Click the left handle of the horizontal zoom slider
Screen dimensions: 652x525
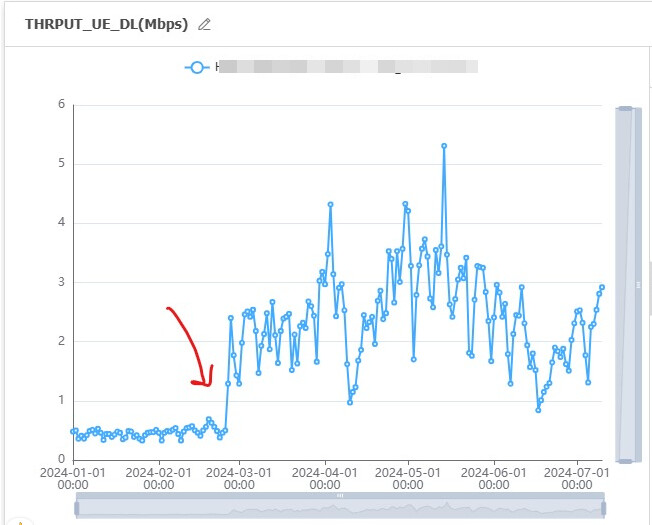coord(77,506)
